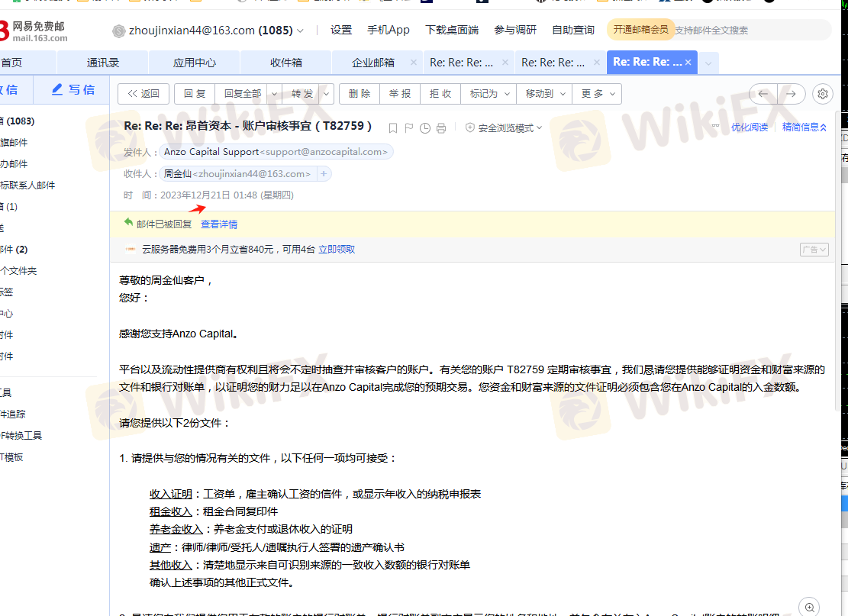
Task: Open the 转发 dropdown arrow
Action: pos(326,94)
